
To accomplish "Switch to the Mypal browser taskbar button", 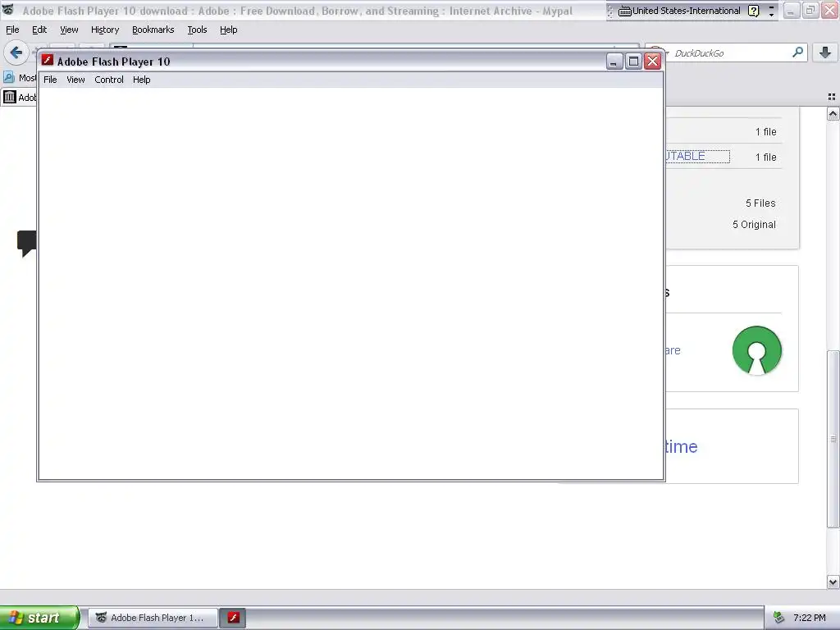I will tap(153, 618).
